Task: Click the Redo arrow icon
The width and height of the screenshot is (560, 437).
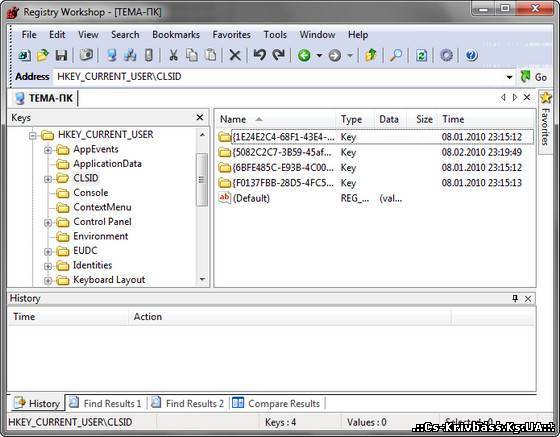Action: (279, 55)
